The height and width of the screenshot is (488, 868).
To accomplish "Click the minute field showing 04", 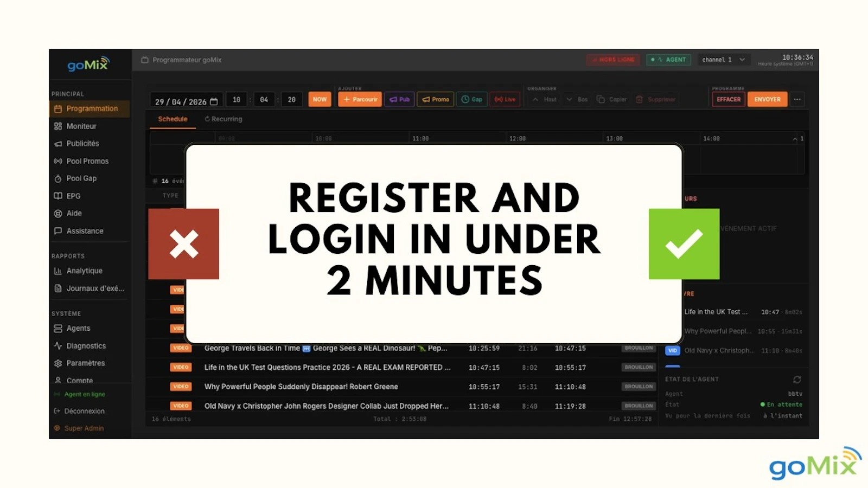I will click(264, 100).
